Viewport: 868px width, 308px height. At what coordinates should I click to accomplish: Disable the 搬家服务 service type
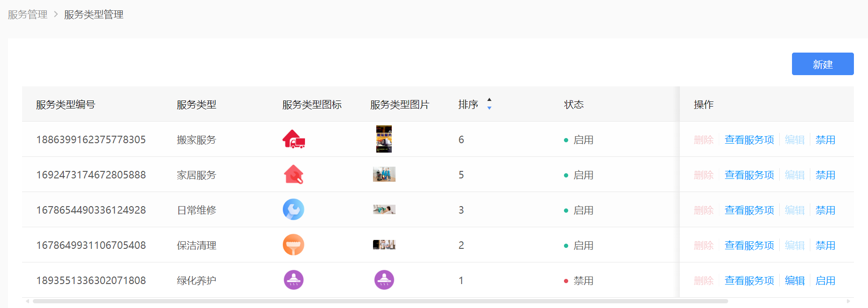pyautogui.click(x=825, y=140)
